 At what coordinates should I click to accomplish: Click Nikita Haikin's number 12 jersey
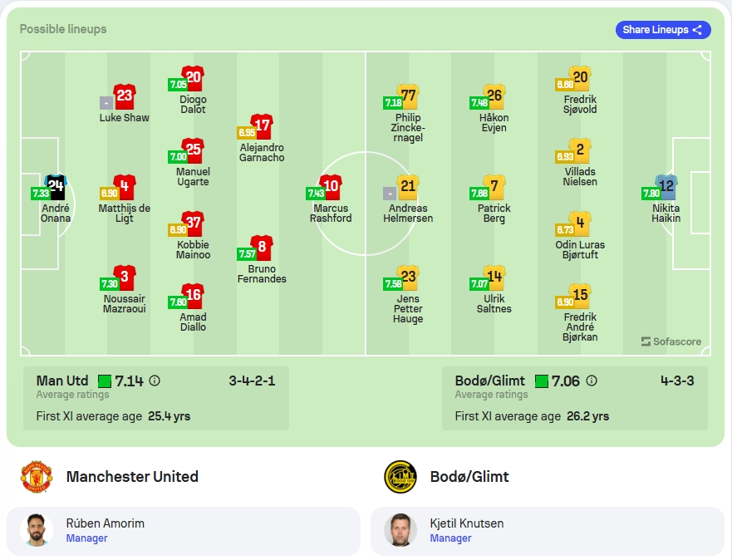click(666, 187)
